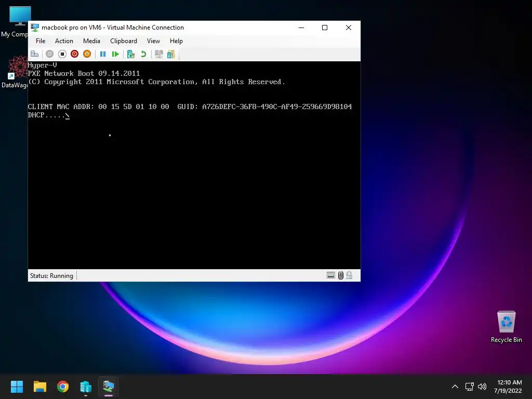Click the 'Hyper-V' console heading
This screenshot has height=399, width=532.
(43, 65)
